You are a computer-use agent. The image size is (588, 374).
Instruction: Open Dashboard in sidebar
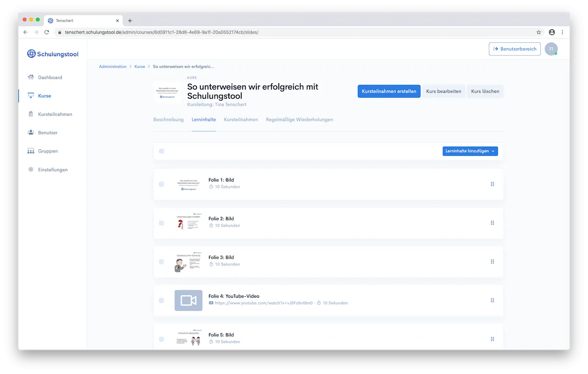pyautogui.click(x=50, y=77)
